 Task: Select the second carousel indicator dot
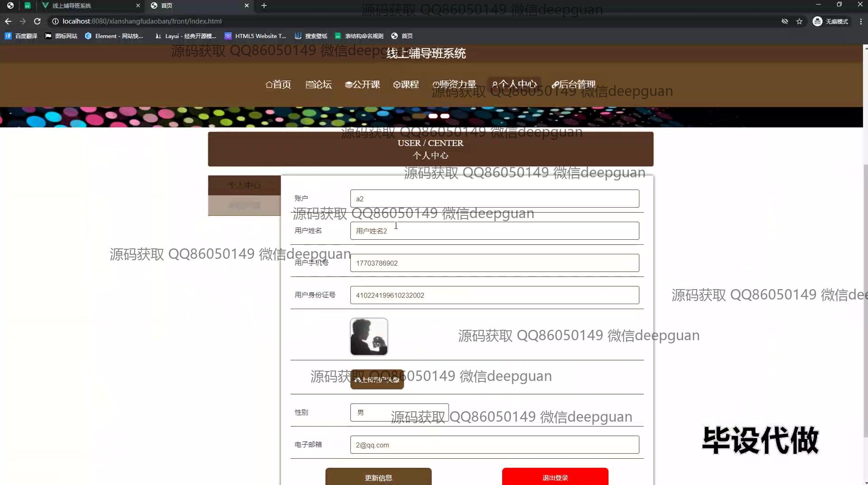click(445, 116)
